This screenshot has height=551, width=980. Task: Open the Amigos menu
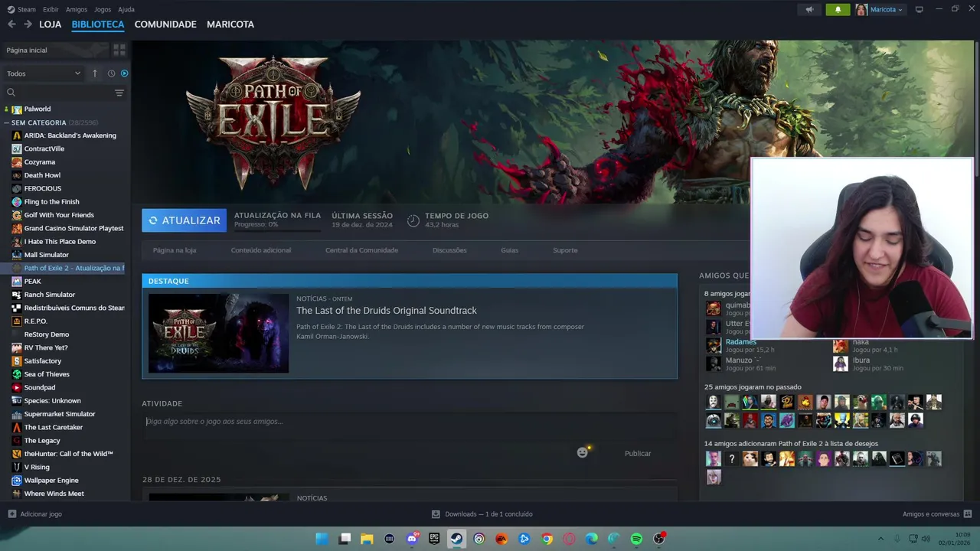[x=77, y=9]
